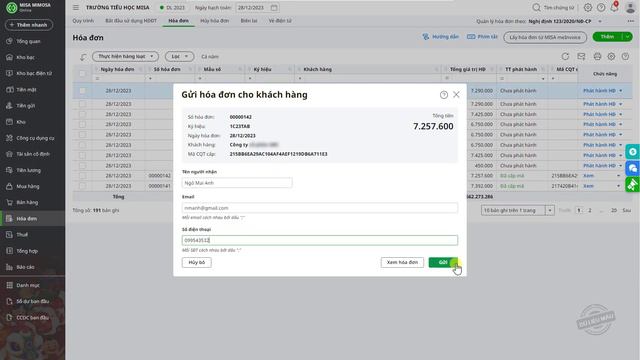Image resolution: width=640 pixels, height=360 pixels.
Task: Tick checkbox of row 00000142
Action: pos(82,176)
